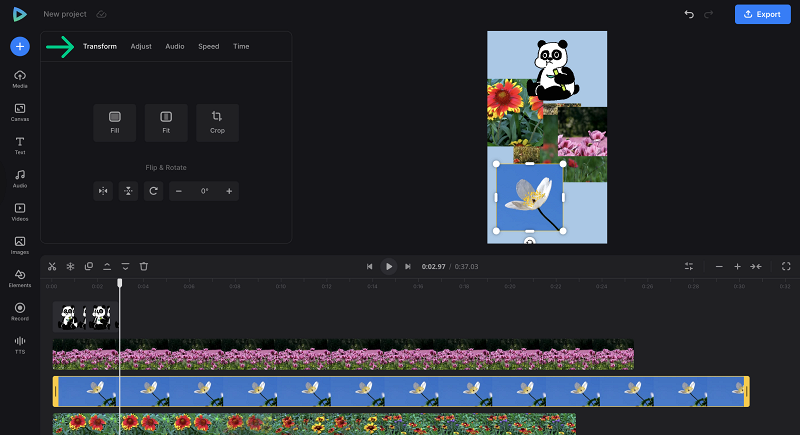This screenshot has height=435, width=800.
Task: Select the panda image in the preview
Action: (x=553, y=69)
